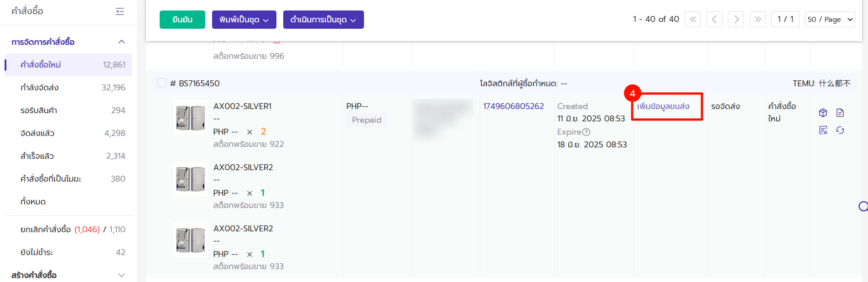Select คำสั่งซื้อที่เป็นโมฆะ menu item
The image size is (868, 282).
point(68,179)
